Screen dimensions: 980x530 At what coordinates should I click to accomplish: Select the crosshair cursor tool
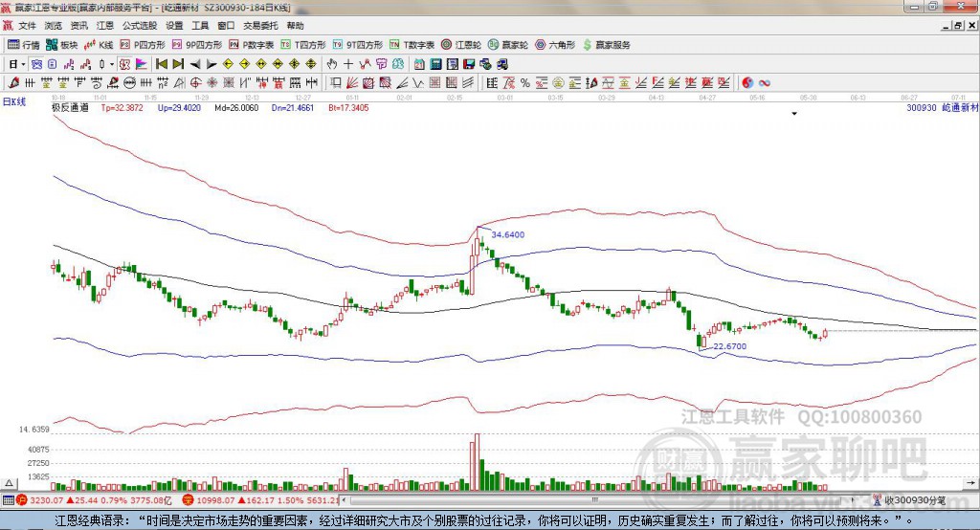click(x=348, y=64)
